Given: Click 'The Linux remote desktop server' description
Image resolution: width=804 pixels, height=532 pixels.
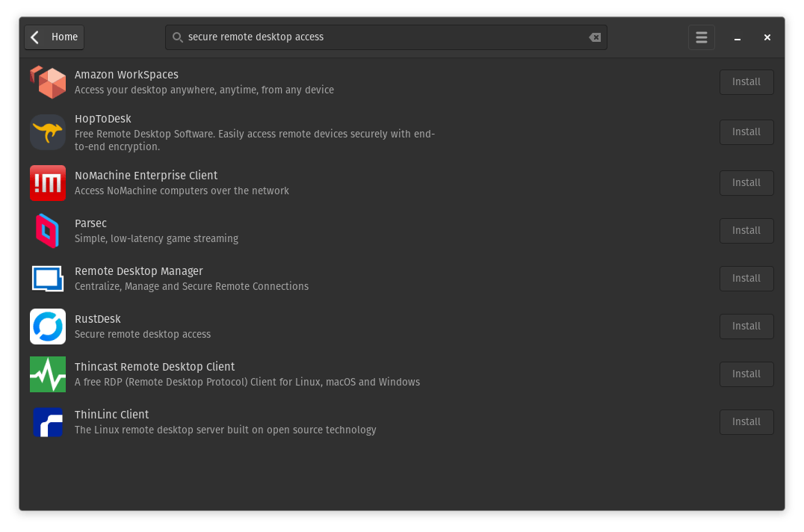Looking at the screenshot, I should click(226, 430).
